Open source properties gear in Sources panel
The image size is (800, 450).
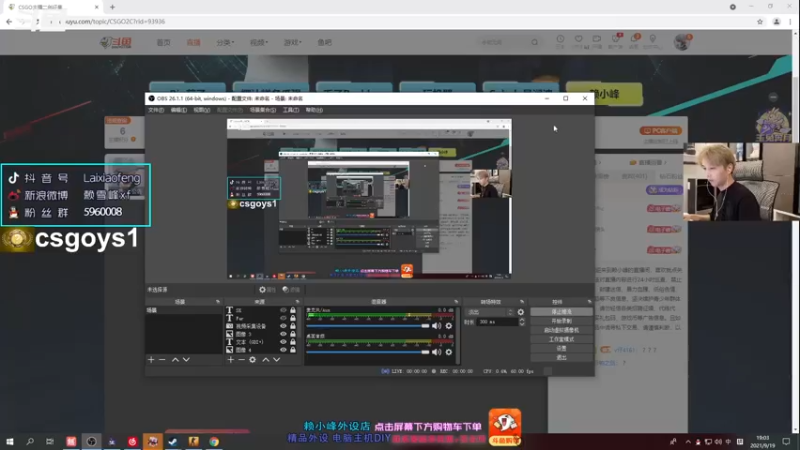click(253, 360)
